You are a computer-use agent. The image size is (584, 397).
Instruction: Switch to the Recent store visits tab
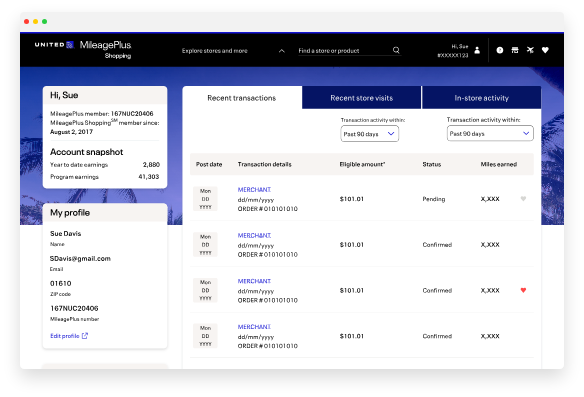click(361, 98)
